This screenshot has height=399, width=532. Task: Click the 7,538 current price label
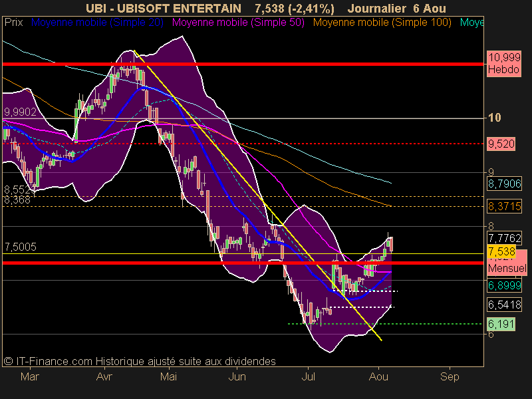click(501, 252)
